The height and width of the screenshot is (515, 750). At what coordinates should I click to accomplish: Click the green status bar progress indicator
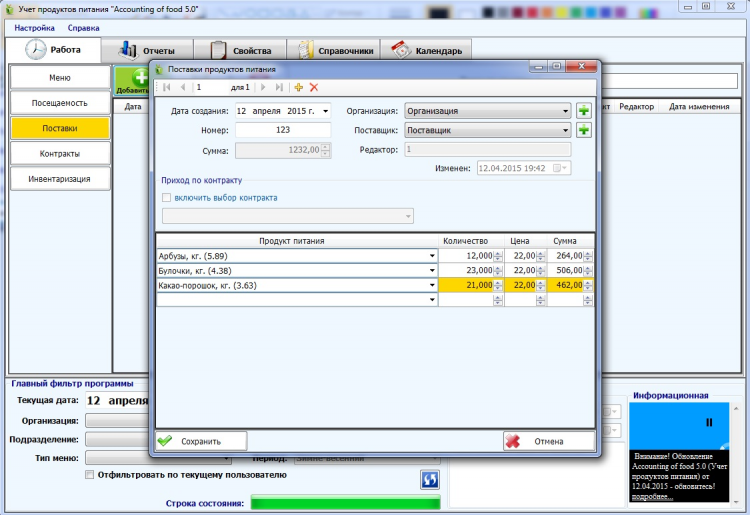click(345, 503)
